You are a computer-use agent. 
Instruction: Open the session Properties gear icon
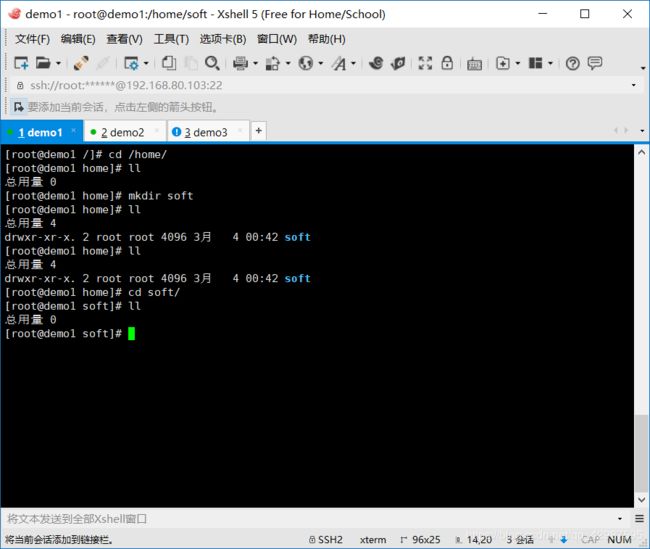coord(131,63)
